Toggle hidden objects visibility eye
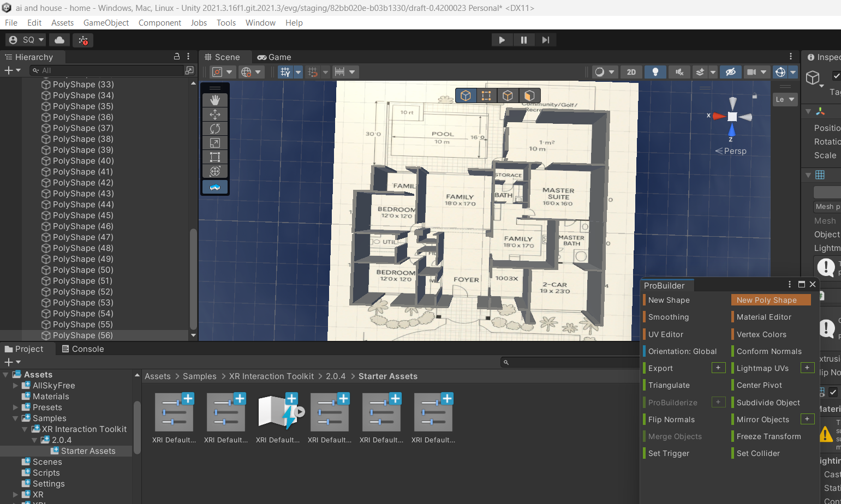The width and height of the screenshot is (841, 504). coord(730,72)
